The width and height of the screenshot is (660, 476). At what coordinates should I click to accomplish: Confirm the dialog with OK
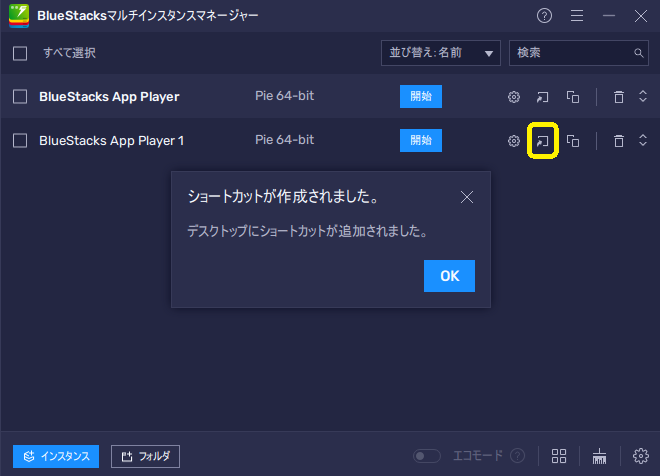tap(449, 276)
